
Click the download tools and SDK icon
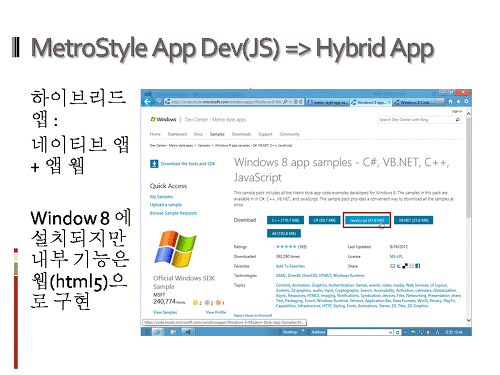(154, 164)
